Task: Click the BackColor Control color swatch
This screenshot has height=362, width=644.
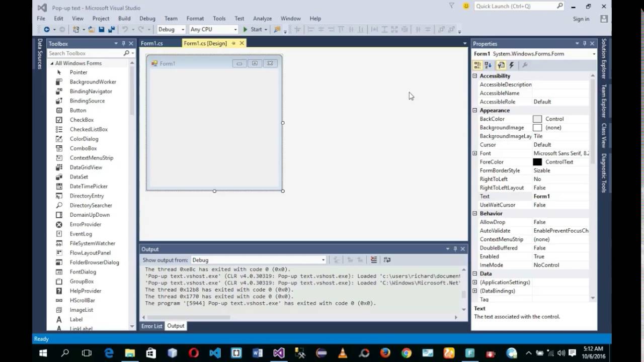Action: (x=537, y=119)
